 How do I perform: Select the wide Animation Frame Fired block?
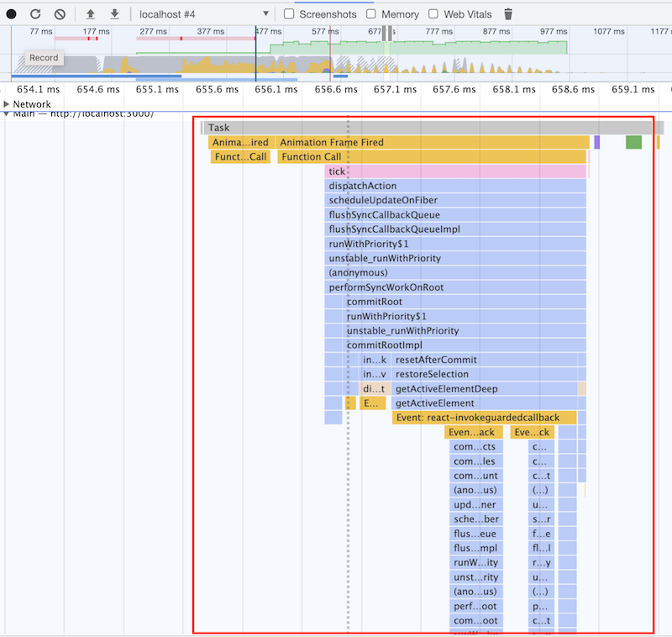(x=433, y=142)
